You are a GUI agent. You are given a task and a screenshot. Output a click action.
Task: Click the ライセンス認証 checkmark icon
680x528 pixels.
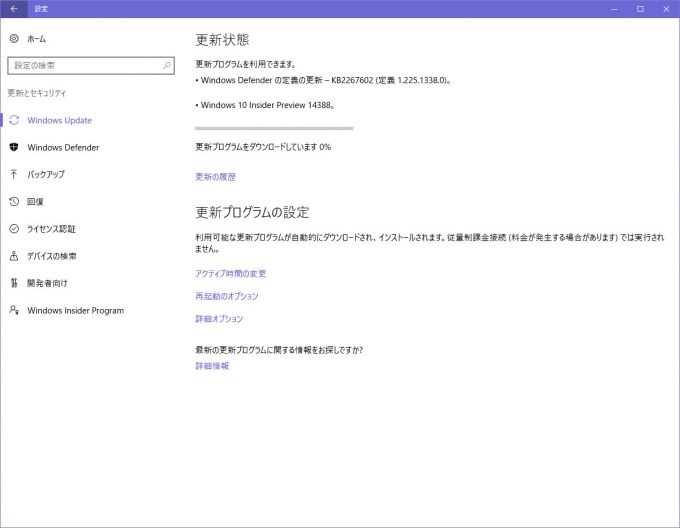[14, 229]
